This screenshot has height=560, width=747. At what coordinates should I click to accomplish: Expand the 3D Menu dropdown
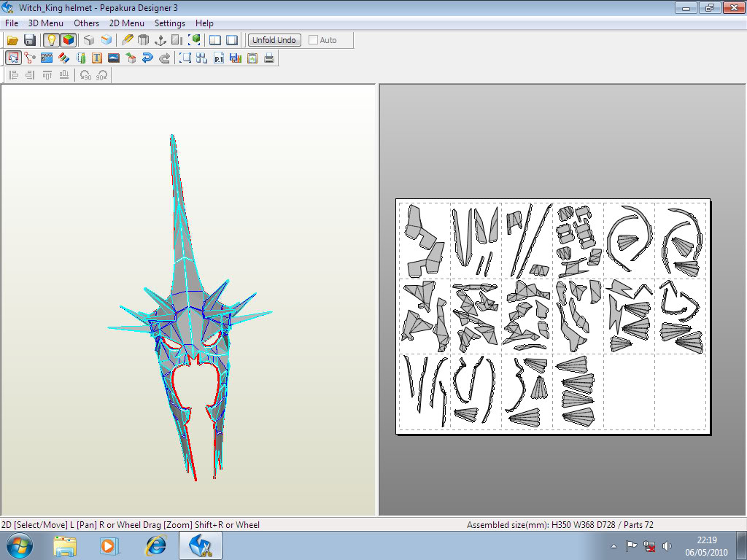46,23
